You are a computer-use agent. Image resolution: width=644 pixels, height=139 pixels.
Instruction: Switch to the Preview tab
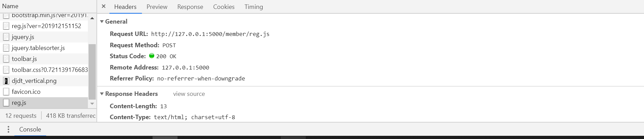[x=157, y=7]
